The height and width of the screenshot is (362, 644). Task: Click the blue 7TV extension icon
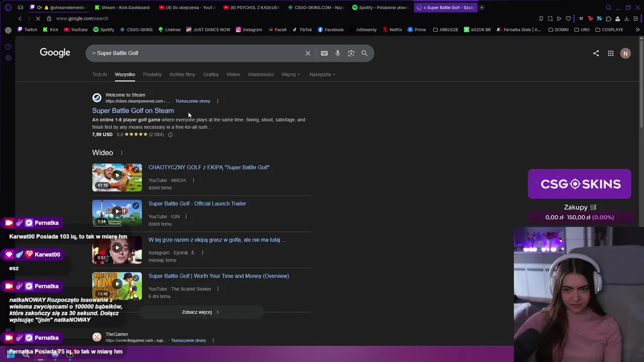[599, 19]
